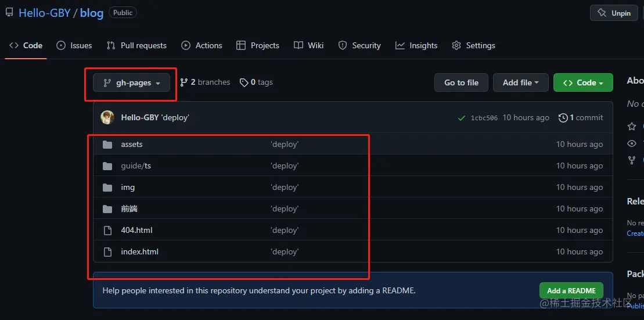Click '10 hours ago' in 前端 row
This screenshot has height=320, width=644.
(x=580, y=208)
